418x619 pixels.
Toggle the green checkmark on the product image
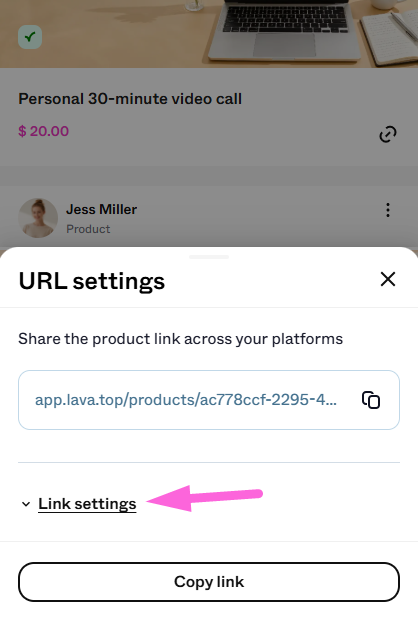click(30, 37)
